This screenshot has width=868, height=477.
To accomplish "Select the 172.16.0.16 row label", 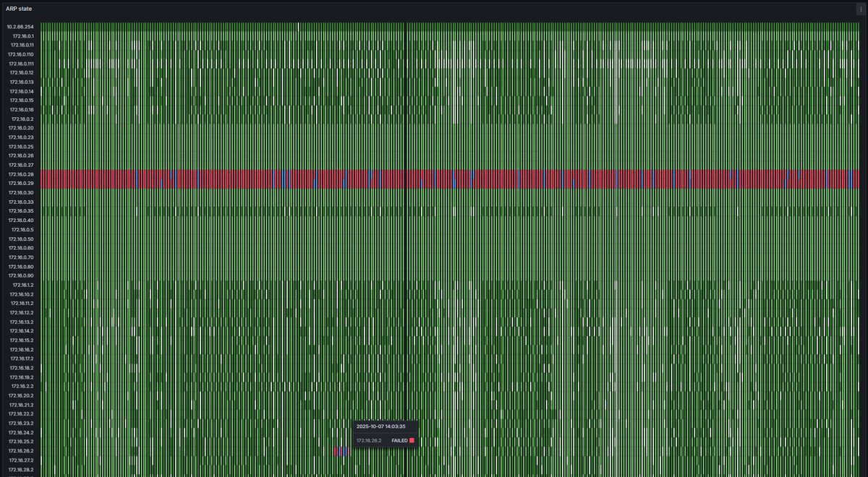I will click(x=22, y=109).
